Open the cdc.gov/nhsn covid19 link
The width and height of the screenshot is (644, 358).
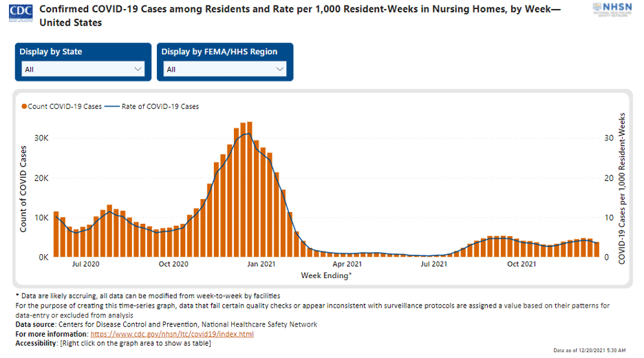171,334
